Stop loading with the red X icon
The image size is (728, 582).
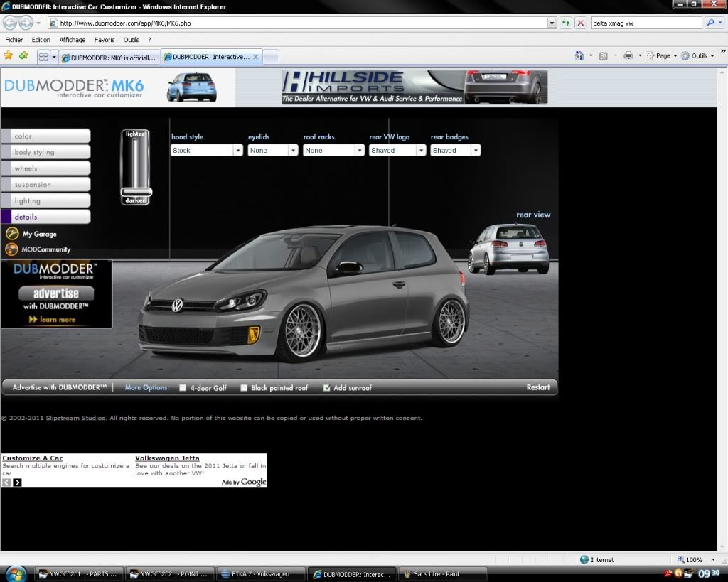(580, 23)
